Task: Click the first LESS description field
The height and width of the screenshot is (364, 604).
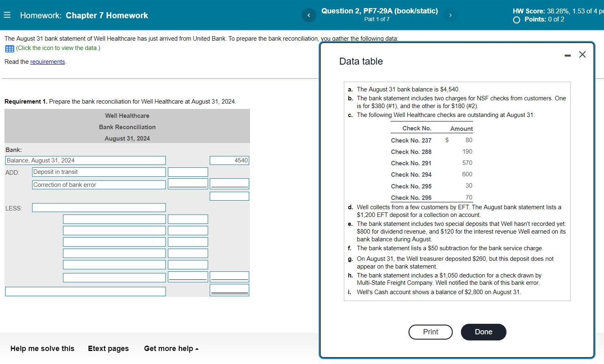Action: pos(98,208)
